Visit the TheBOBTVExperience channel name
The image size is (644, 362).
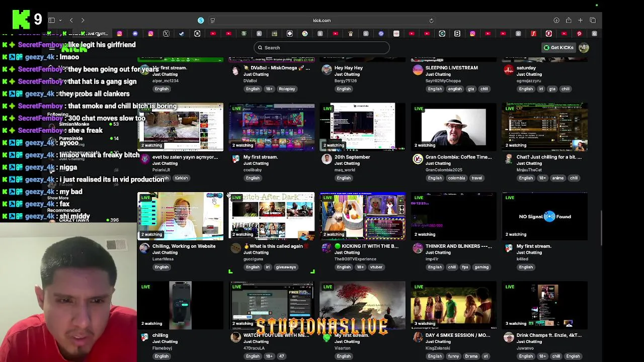(x=355, y=259)
